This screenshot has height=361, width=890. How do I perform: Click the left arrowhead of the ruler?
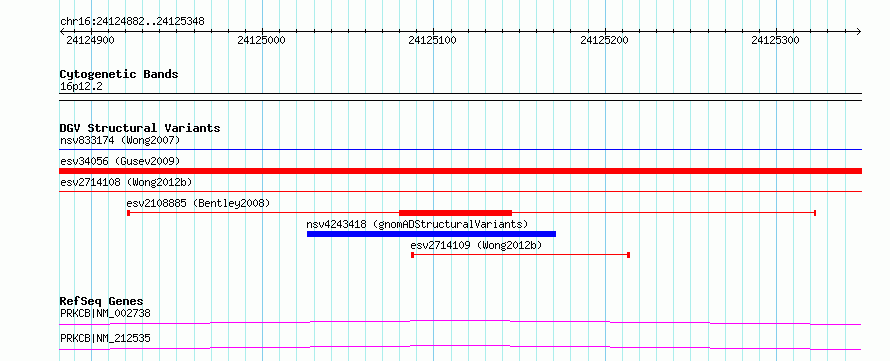tap(62, 31)
